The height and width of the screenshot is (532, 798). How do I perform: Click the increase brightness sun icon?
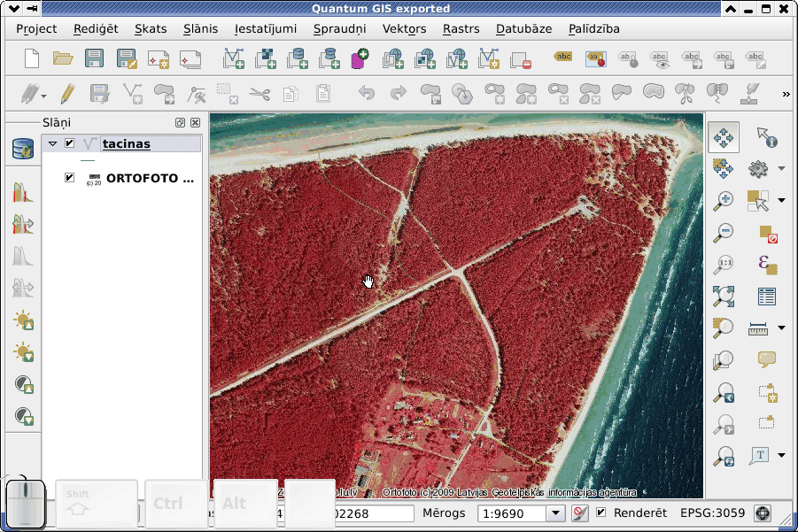pyautogui.click(x=23, y=320)
